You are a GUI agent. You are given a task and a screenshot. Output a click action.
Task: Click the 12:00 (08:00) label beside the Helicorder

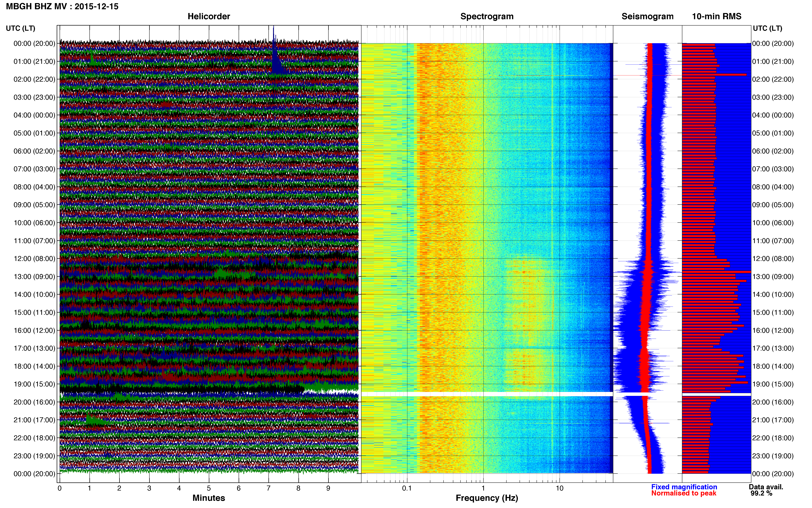coord(34,259)
